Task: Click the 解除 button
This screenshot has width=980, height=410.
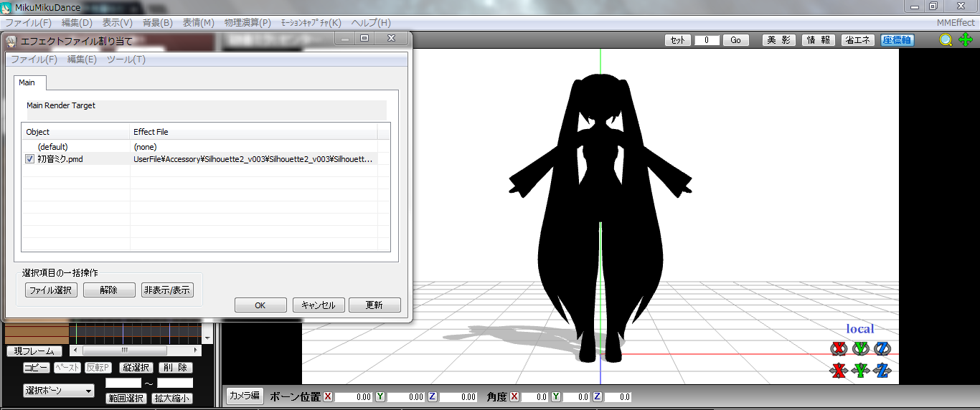Action: [109, 290]
